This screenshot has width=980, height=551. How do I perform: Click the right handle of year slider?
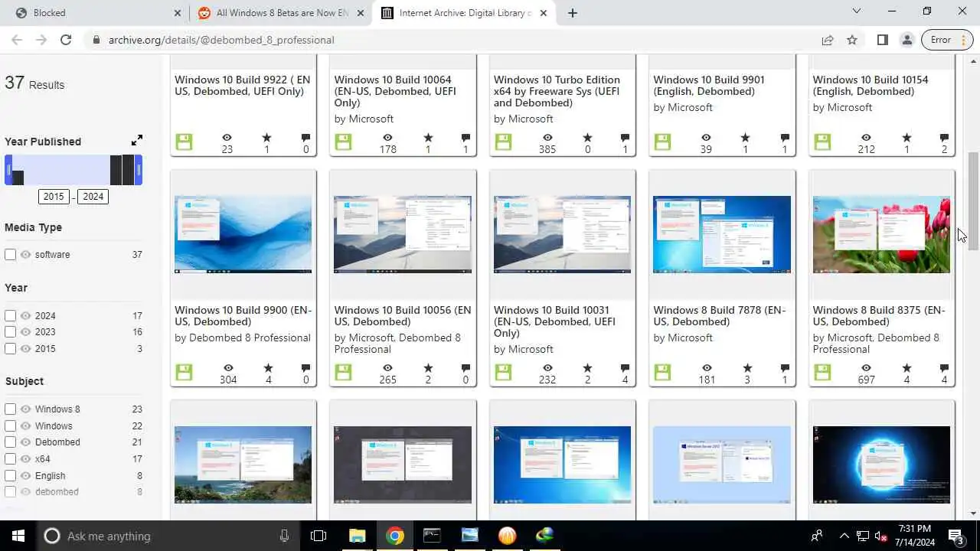[x=139, y=170]
